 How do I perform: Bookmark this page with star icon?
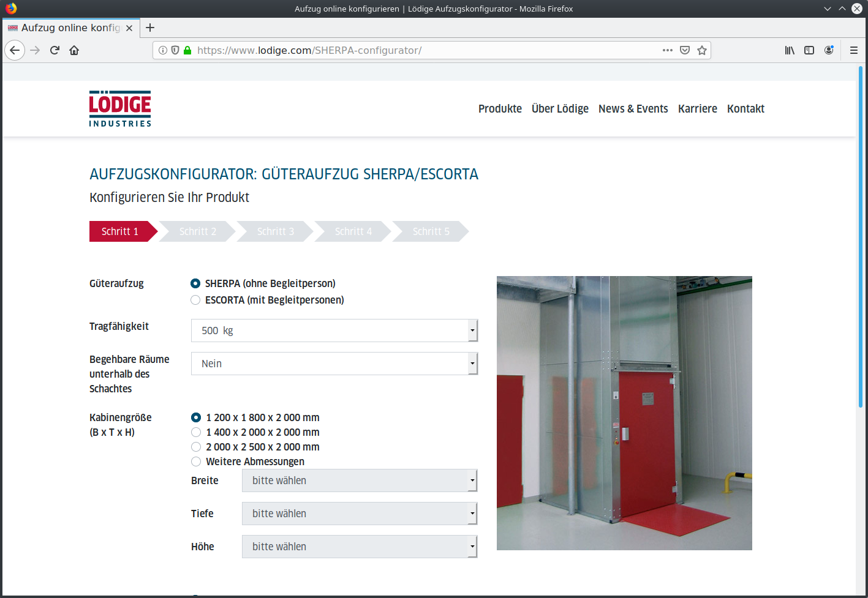tap(702, 50)
